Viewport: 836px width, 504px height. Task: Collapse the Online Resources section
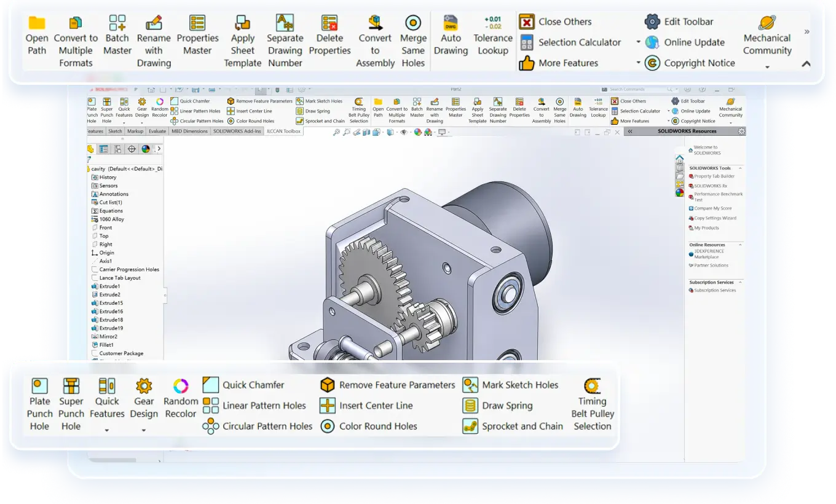[740, 245]
